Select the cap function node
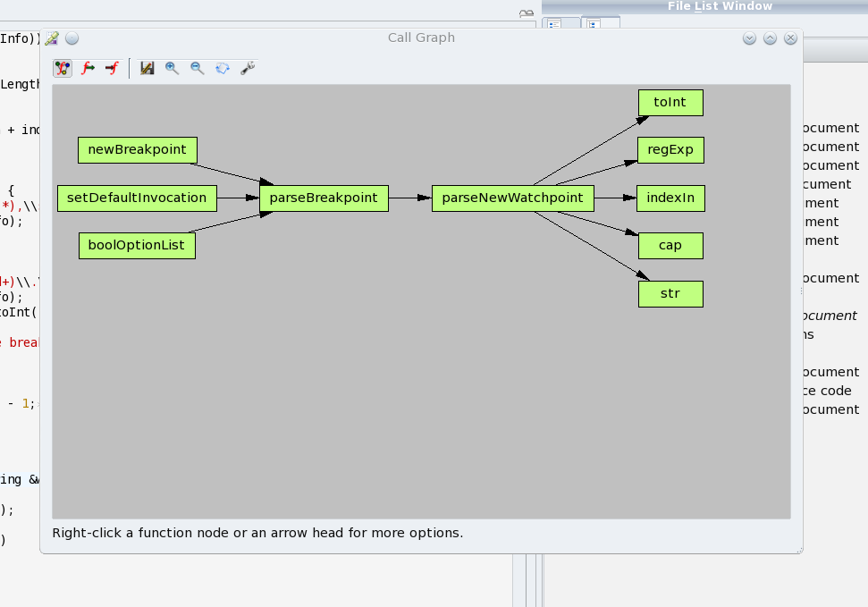 point(670,246)
